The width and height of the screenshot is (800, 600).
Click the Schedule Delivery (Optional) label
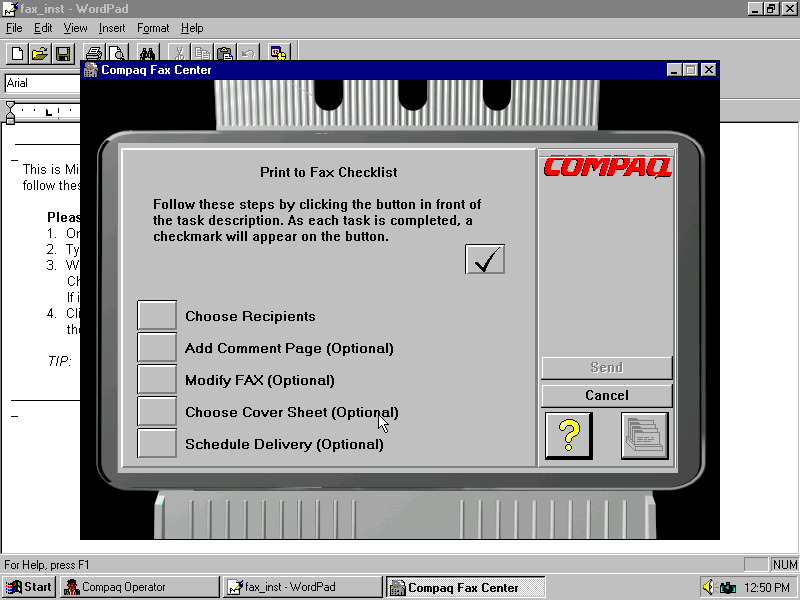[284, 444]
